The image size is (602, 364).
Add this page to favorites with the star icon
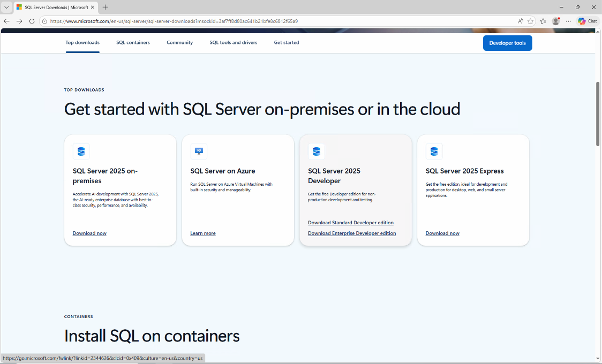(x=531, y=21)
